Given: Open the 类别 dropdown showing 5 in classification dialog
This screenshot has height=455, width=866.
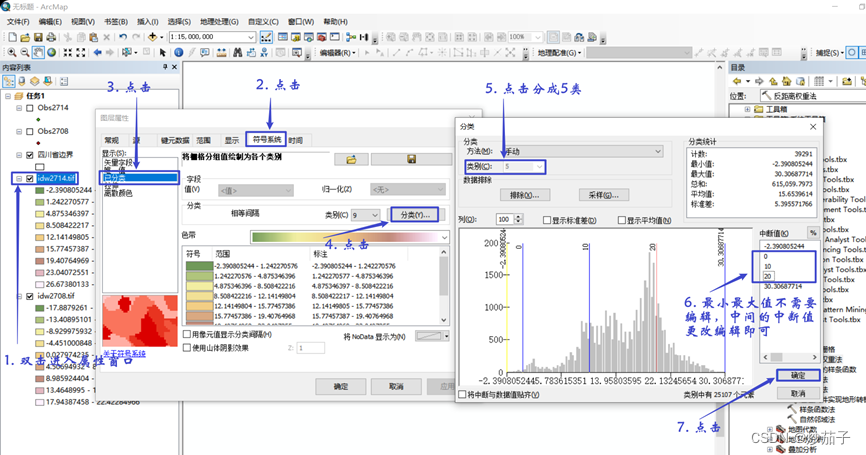Looking at the screenshot, I should [539, 166].
